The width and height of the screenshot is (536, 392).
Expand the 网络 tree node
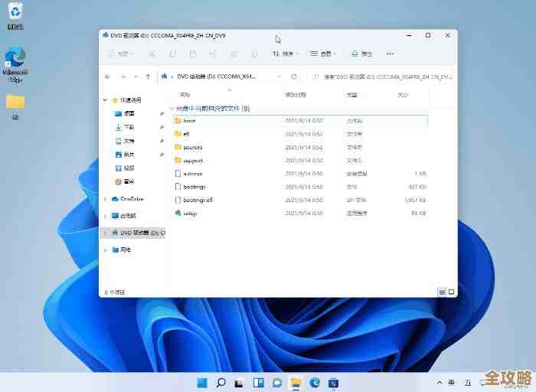coord(106,250)
